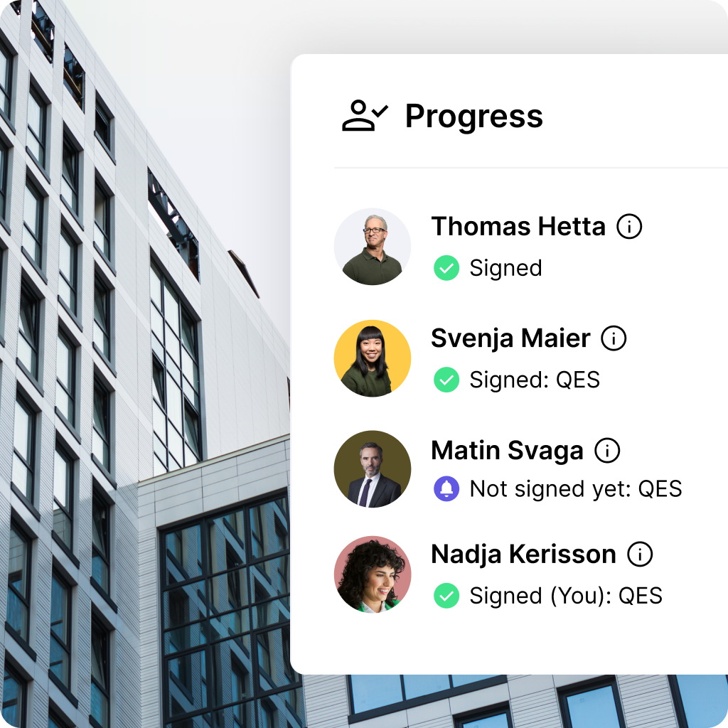Screen dimensions: 728x728
Task: Select the Matin Svaga name label
Action: tap(507, 451)
